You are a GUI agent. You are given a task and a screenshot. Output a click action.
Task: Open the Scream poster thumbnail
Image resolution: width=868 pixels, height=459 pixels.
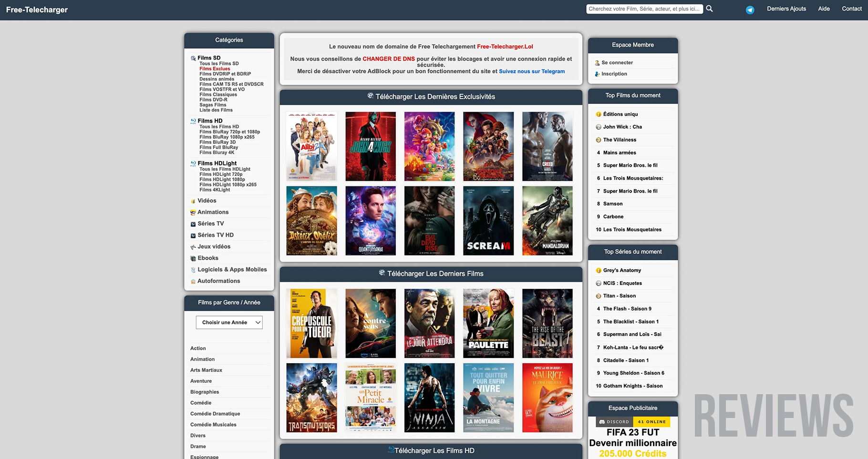pyautogui.click(x=488, y=221)
